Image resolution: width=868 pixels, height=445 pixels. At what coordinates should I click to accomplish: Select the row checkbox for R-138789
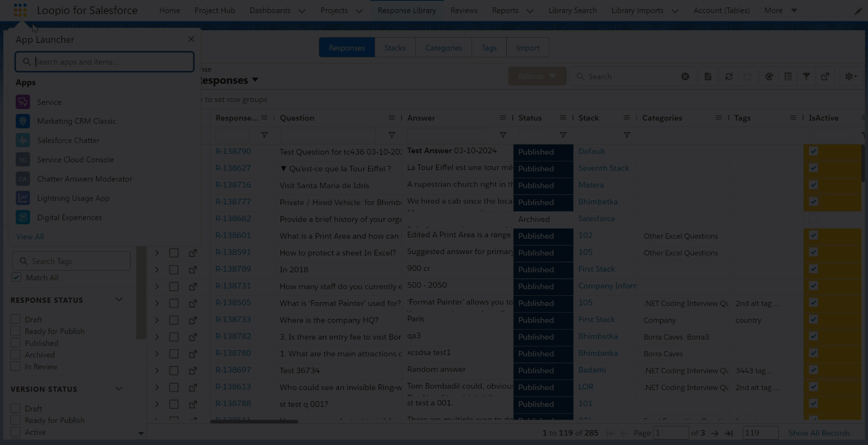174,270
